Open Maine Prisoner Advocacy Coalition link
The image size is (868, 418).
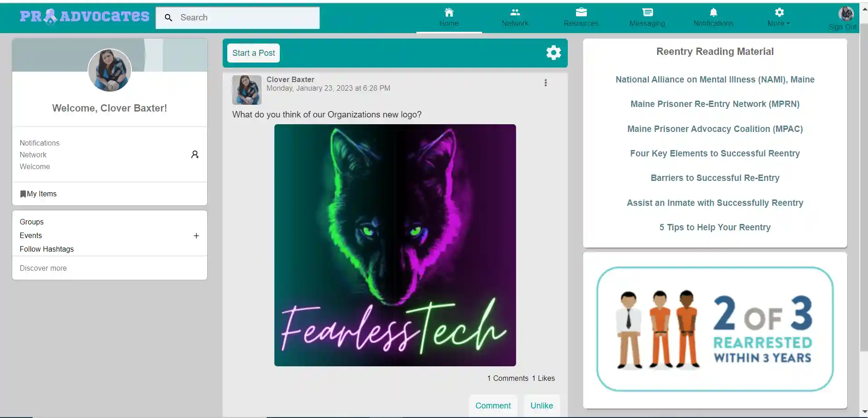[715, 129]
